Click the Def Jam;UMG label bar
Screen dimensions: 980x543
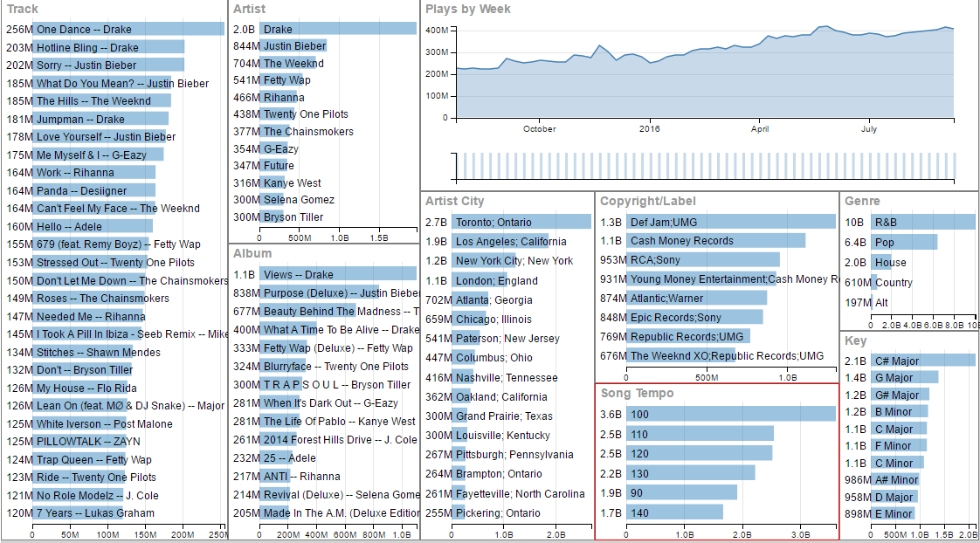click(730, 223)
